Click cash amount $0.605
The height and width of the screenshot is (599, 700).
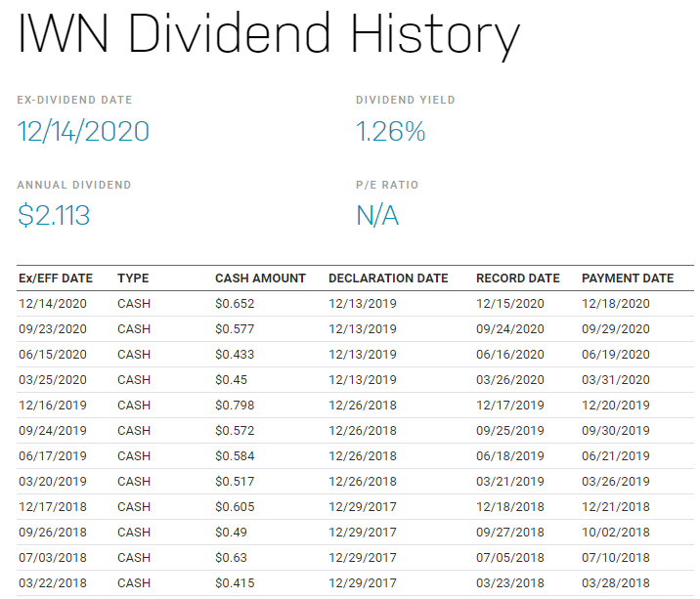tap(235, 507)
